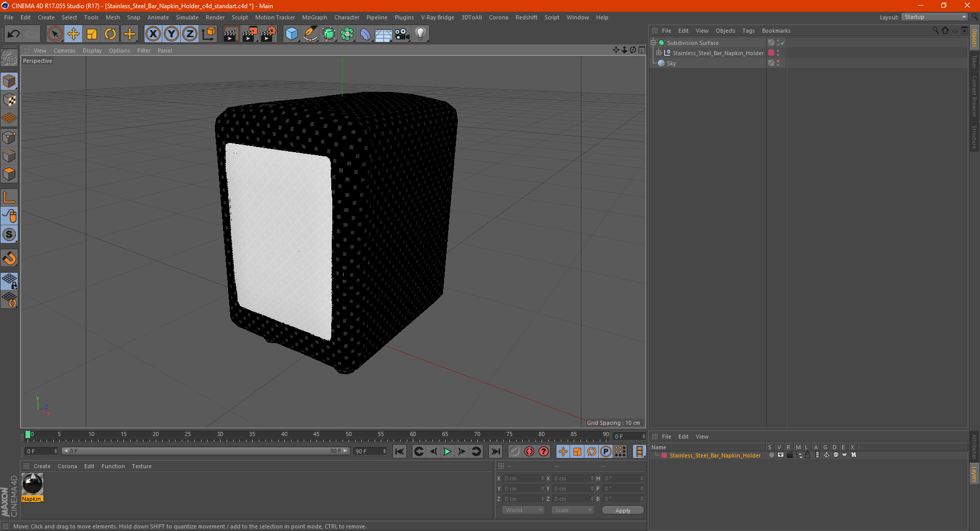
Task: Open material manager Texture menu
Action: (x=141, y=466)
